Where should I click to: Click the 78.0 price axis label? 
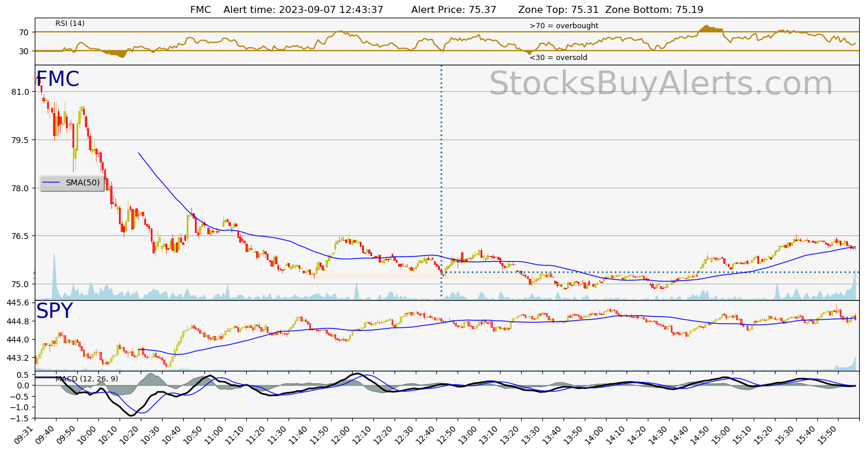19,188
